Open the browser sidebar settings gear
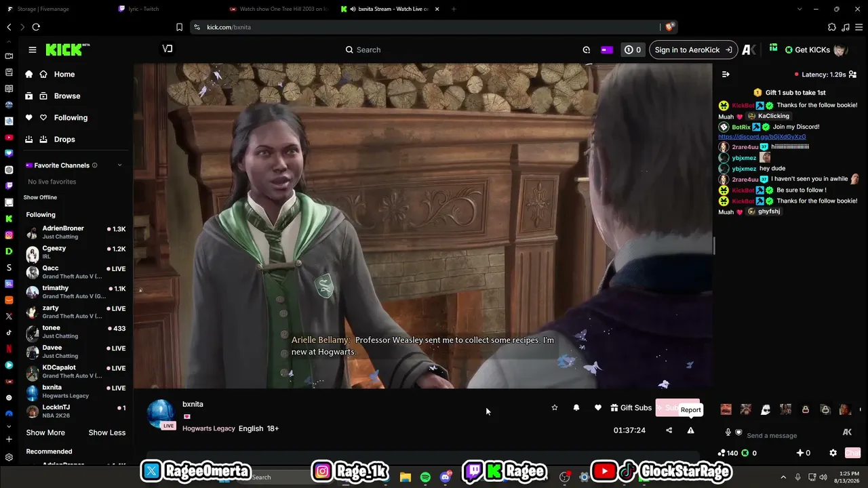Image resolution: width=868 pixels, height=488 pixels. (x=9, y=457)
